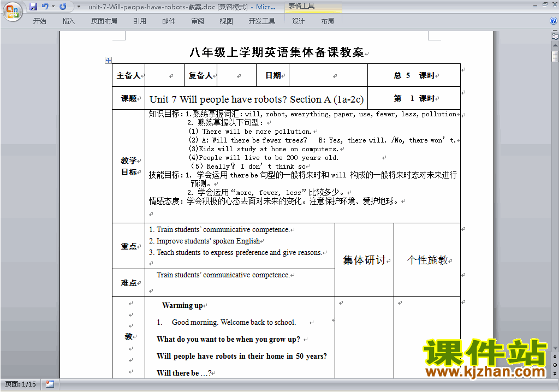Click the line 'There will be more pollution.'
559x392 pixels.
pos(257,132)
